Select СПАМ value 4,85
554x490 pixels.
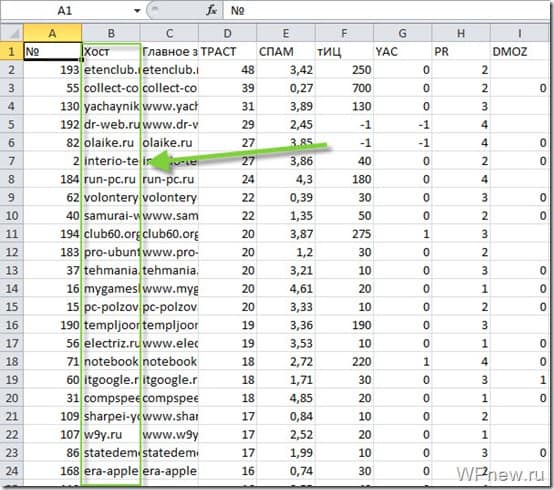pos(286,398)
